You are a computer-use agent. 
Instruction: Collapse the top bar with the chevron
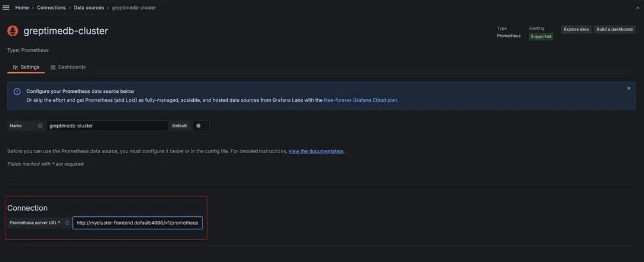click(x=638, y=8)
